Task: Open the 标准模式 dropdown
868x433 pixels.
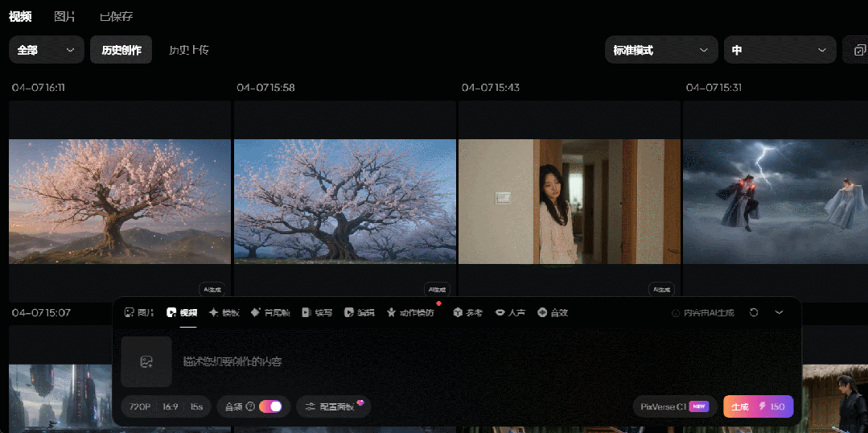Action: (x=661, y=50)
